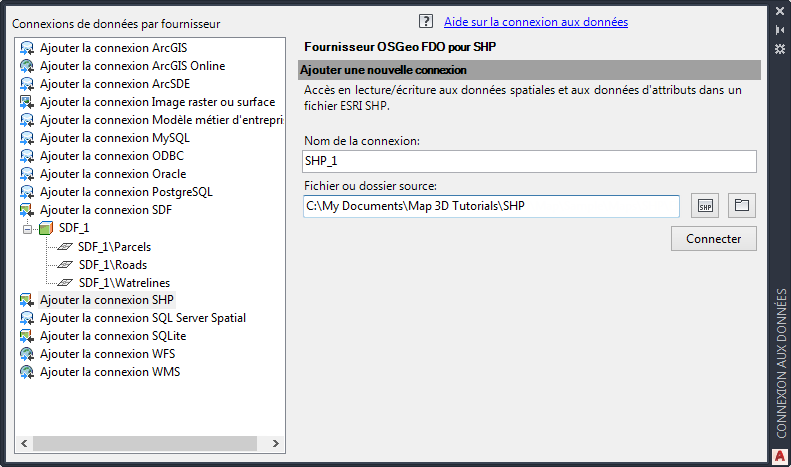
Task: Click the provider list horizontal scrollbar
Action: pyautogui.click(x=150, y=443)
